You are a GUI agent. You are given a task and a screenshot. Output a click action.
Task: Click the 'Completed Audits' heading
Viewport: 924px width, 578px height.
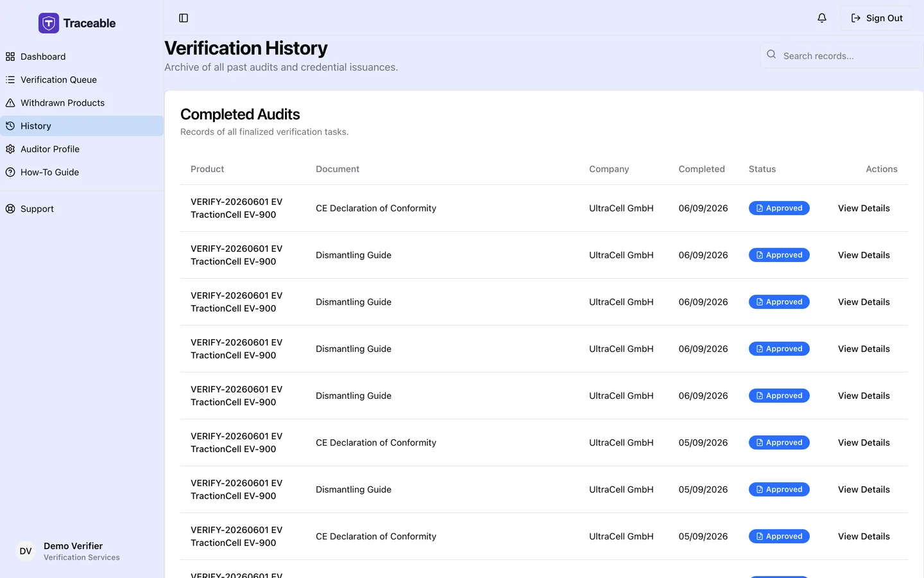[x=240, y=114]
